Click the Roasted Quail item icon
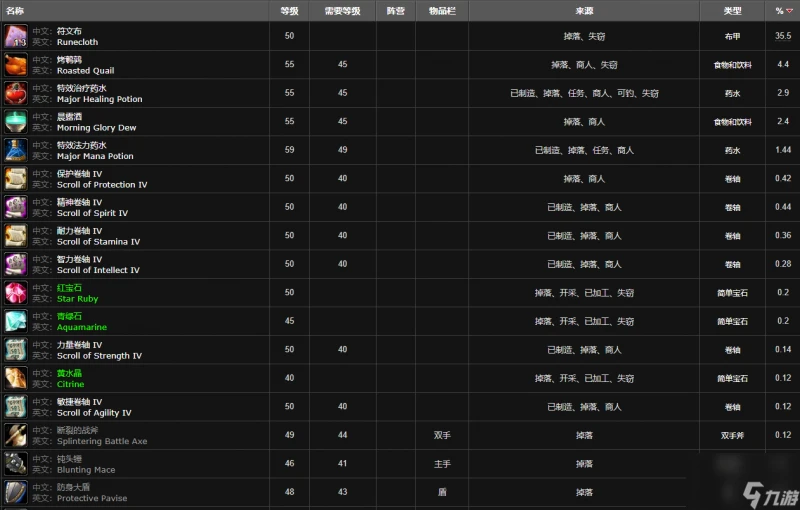The image size is (800, 510). coord(16,65)
